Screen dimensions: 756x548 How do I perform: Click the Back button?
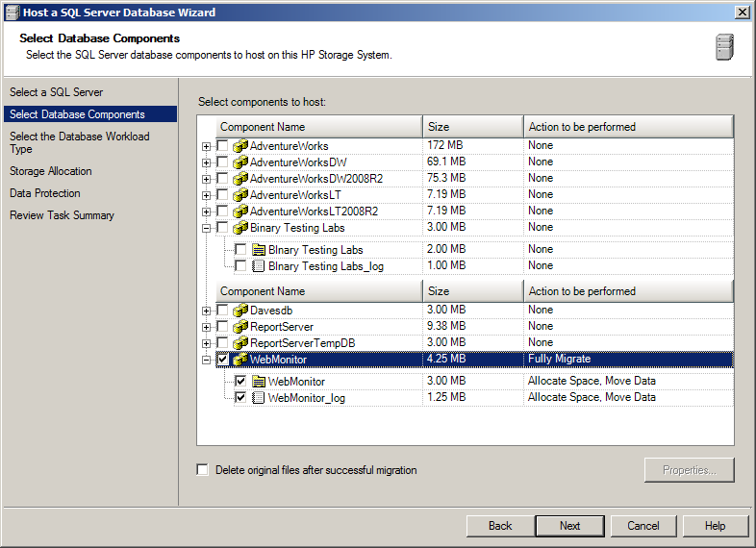(x=500, y=526)
